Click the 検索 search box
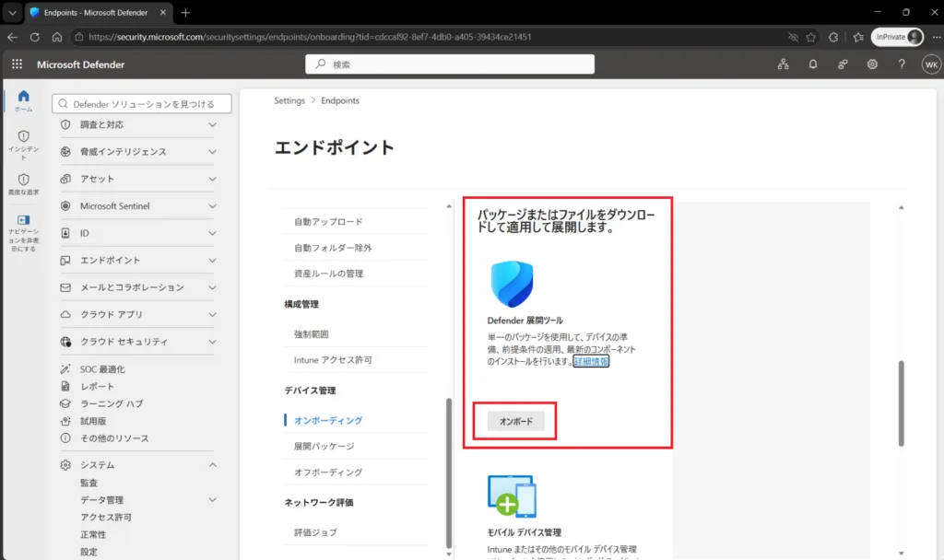This screenshot has height=560, width=944. tap(450, 64)
